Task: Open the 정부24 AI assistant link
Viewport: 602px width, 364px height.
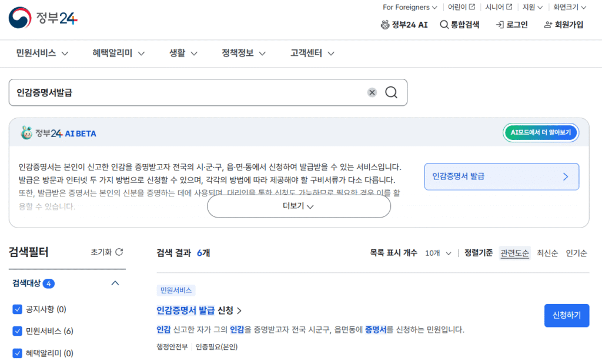Action: pos(404,25)
